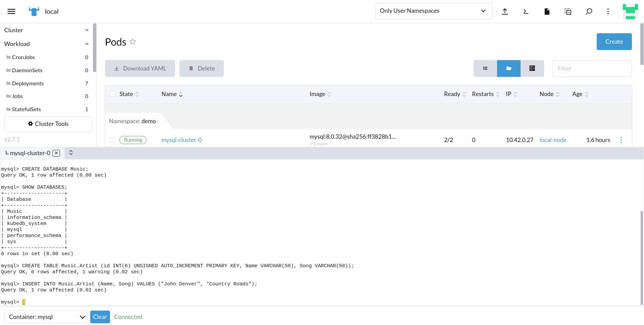Screen dimensions: 644x325
Task: Open the Only User Namespaces dropdown
Action: pos(433,11)
